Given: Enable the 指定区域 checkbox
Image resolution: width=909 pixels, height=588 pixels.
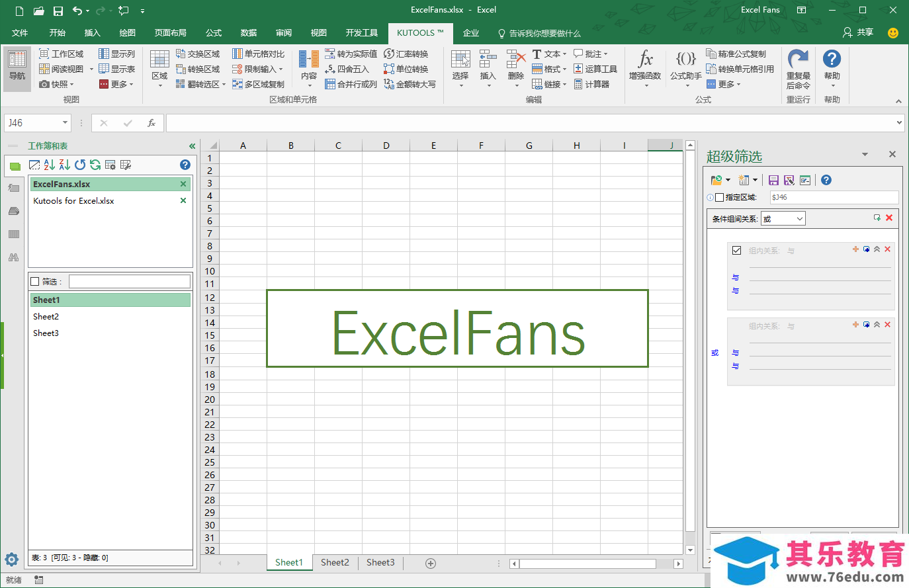Looking at the screenshot, I should [x=719, y=197].
